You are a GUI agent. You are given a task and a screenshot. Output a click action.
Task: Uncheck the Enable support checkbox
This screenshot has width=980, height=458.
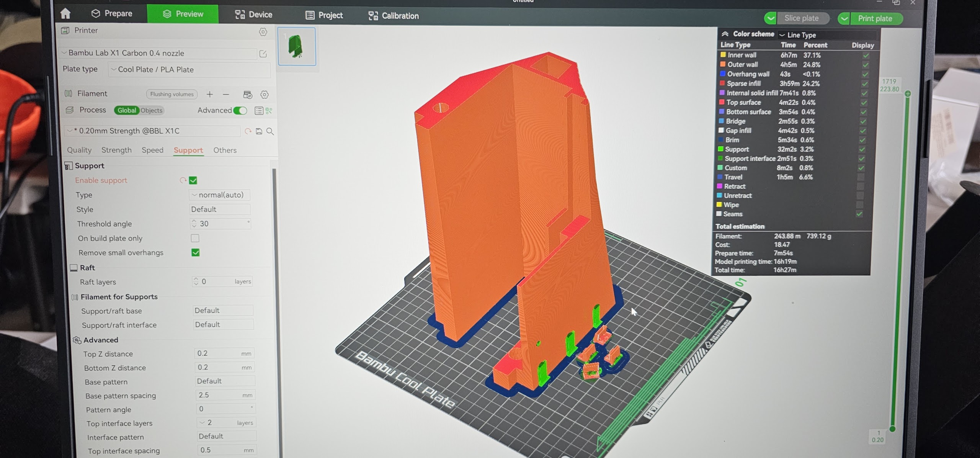(x=193, y=180)
